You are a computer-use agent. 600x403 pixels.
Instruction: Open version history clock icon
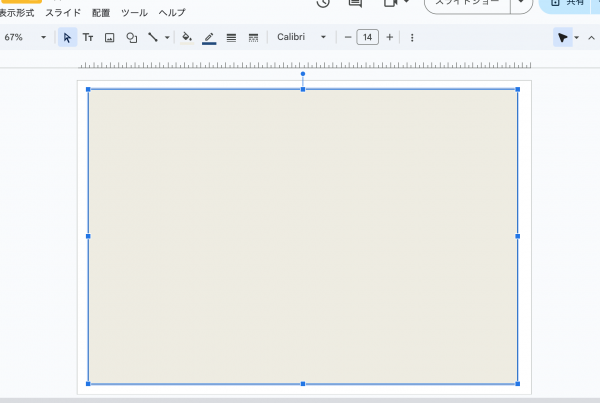(x=323, y=3)
